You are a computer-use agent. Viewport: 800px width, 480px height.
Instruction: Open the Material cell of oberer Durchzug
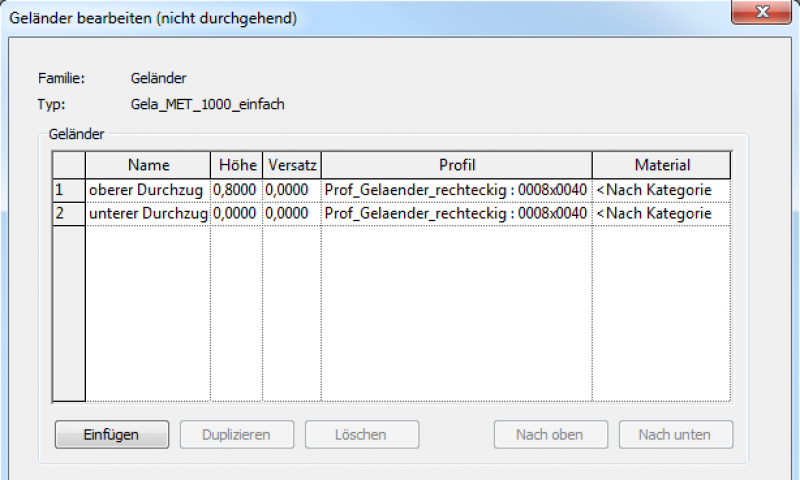tap(661, 190)
